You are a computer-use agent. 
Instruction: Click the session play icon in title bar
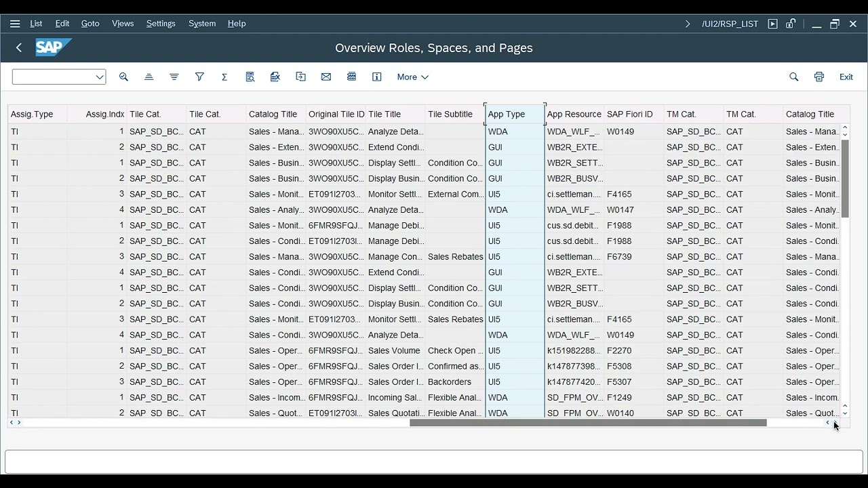tap(772, 24)
